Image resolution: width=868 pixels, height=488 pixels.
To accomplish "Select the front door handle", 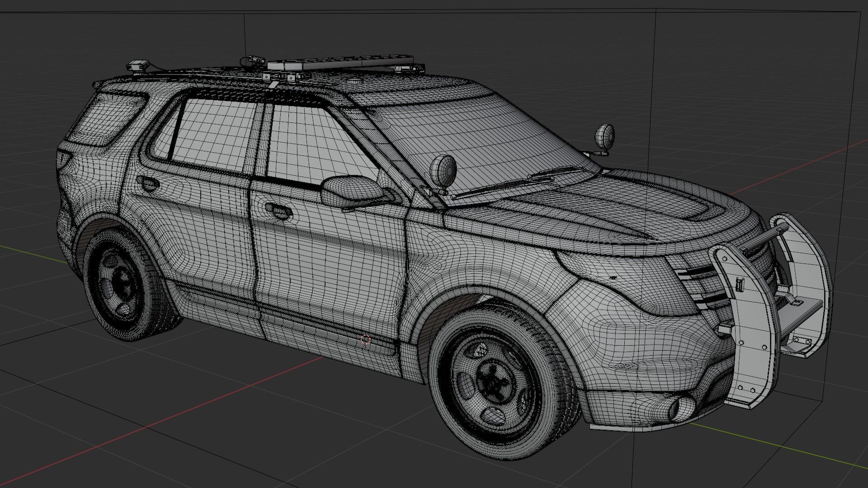I will coord(278,210).
